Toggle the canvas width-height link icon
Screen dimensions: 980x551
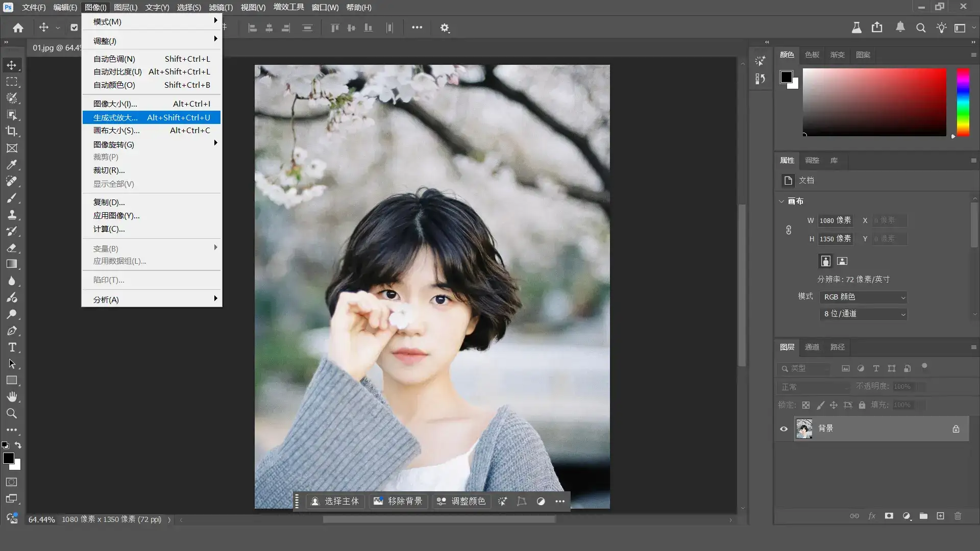pyautogui.click(x=789, y=230)
